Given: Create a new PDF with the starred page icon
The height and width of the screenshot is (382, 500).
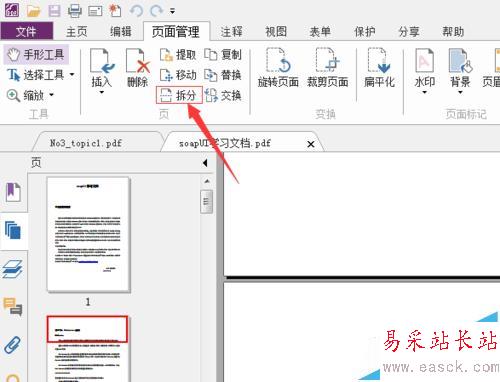Looking at the screenshot, I should (115, 11).
